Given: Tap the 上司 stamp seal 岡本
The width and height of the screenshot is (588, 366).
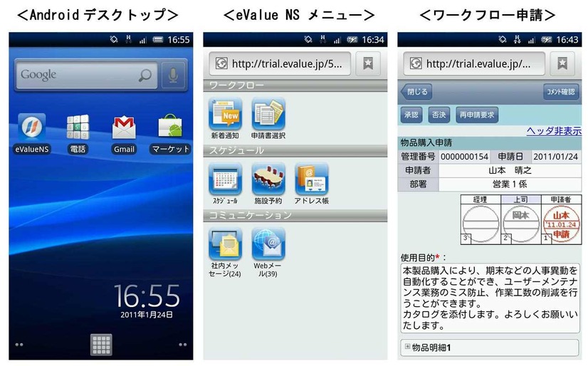Looking at the screenshot, I should pyautogui.click(x=520, y=224).
